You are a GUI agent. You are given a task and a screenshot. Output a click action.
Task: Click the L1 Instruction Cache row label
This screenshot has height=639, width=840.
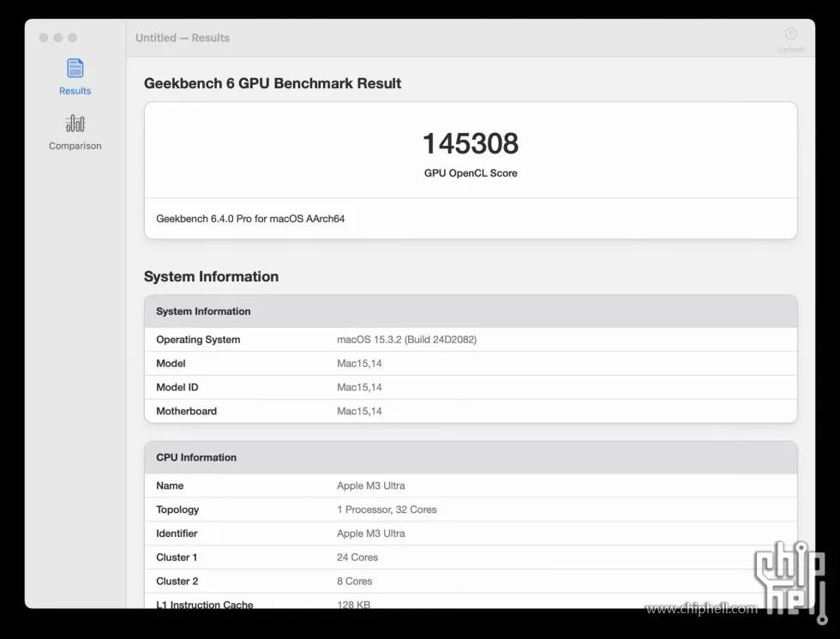(205, 604)
